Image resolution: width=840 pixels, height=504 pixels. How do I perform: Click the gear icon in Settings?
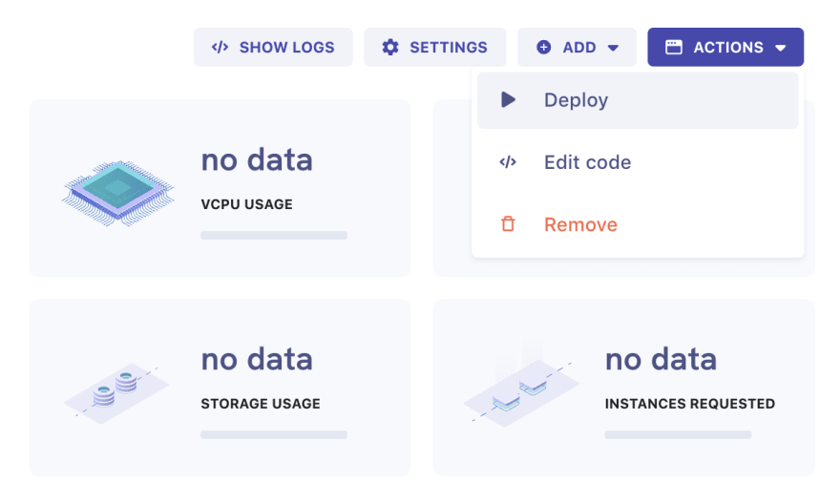390,47
